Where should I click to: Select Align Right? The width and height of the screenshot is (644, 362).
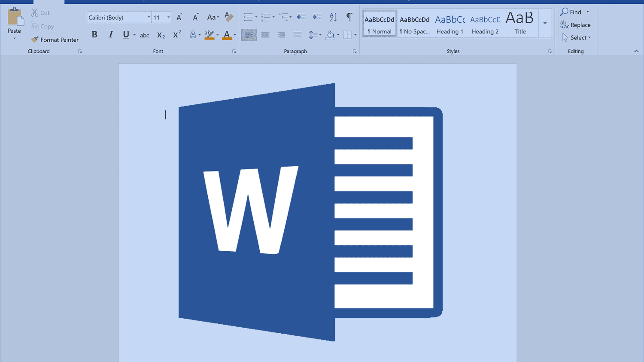(281, 35)
